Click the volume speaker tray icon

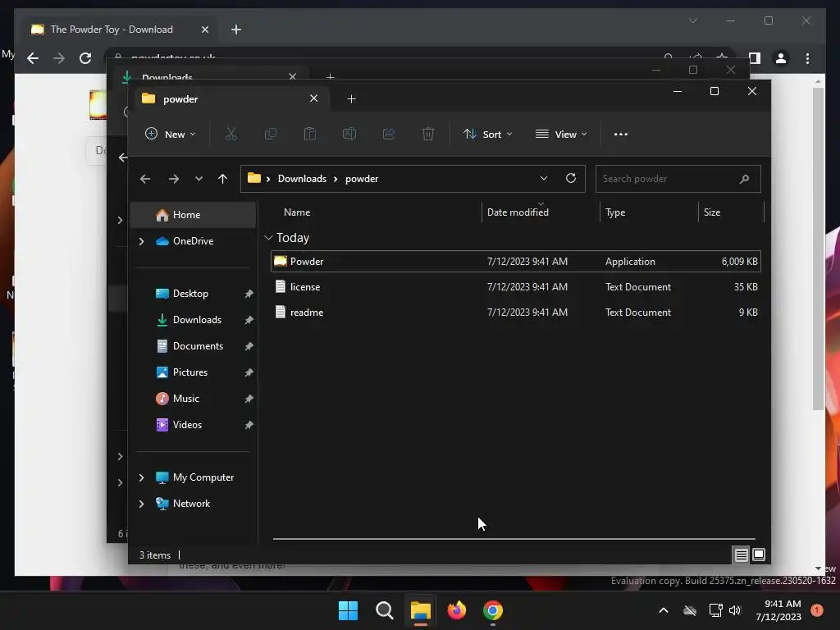click(x=735, y=610)
